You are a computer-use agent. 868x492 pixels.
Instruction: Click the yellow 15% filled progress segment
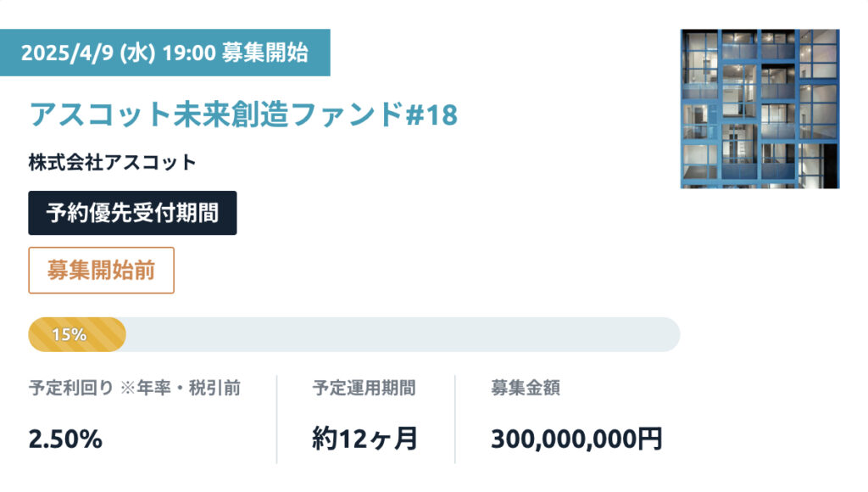[77, 335]
